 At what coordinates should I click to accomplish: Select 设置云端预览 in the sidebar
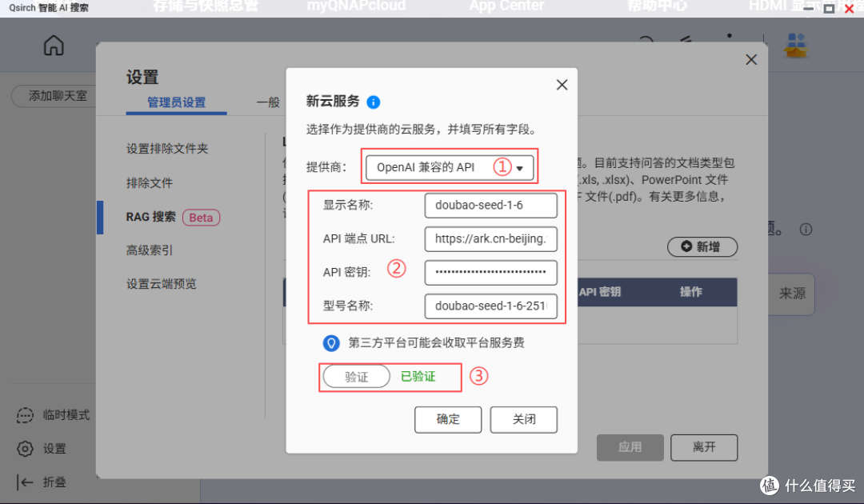point(162,284)
